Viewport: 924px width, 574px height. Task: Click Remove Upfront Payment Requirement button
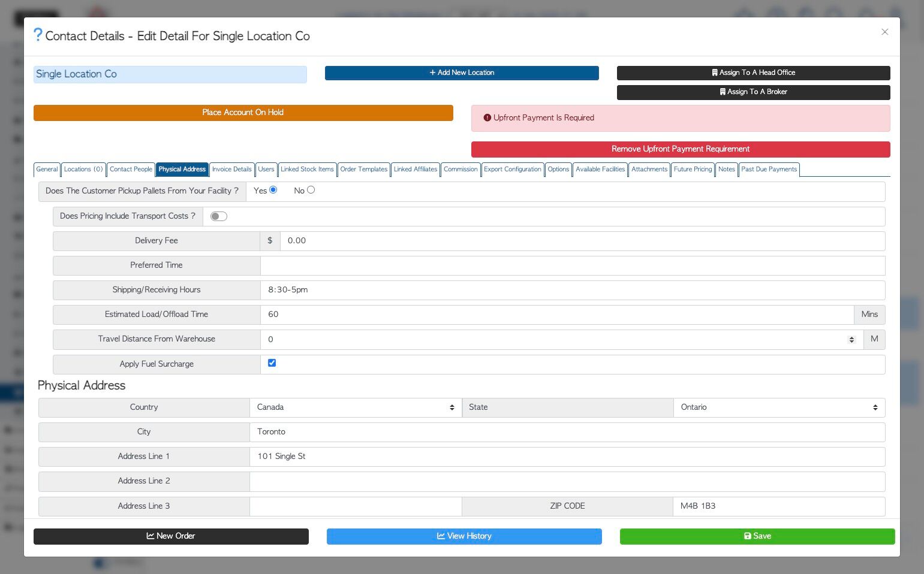(x=681, y=149)
